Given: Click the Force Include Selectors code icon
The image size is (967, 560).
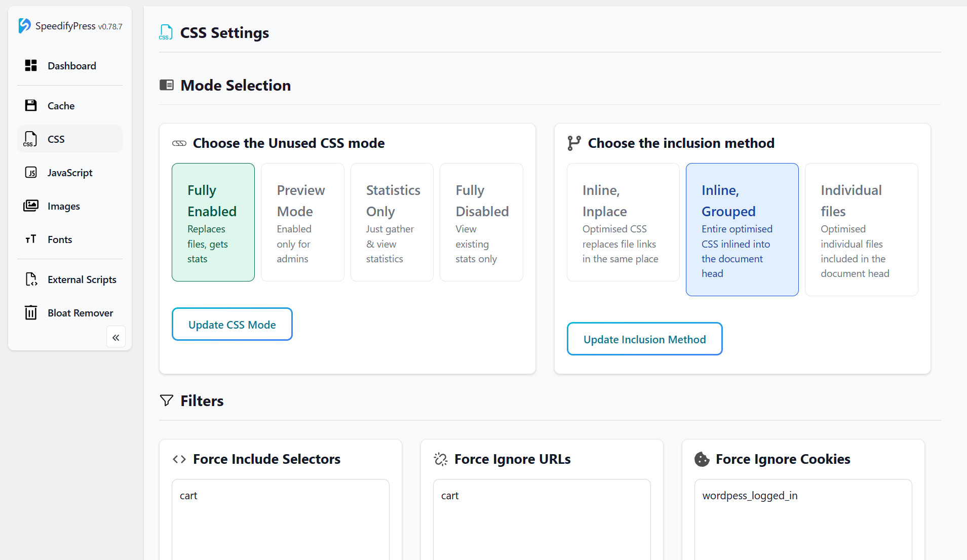Looking at the screenshot, I should click(x=179, y=459).
